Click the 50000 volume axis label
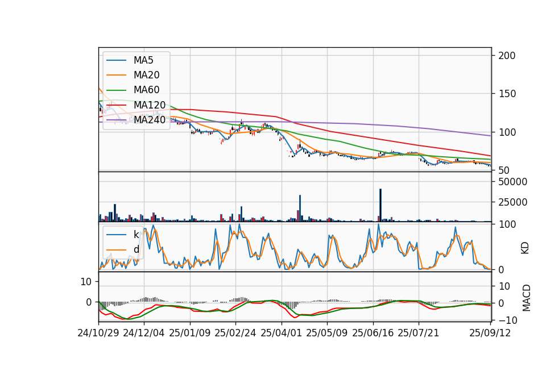This screenshot has height=392, width=546. click(512, 182)
